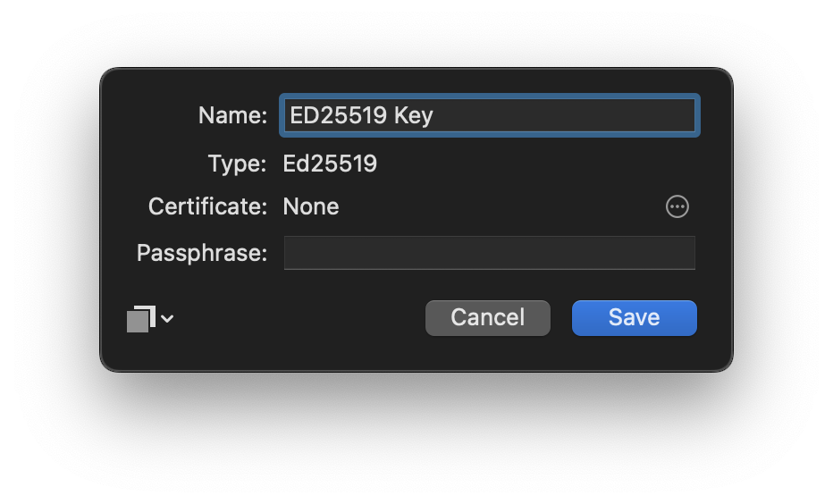Cancel the key dialog
Image resolution: width=833 pixels, height=504 pixels.
click(x=487, y=317)
